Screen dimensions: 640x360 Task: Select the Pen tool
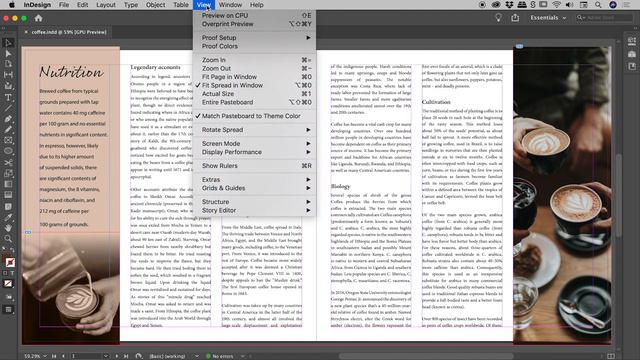pyautogui.click(x=8, y=119)
